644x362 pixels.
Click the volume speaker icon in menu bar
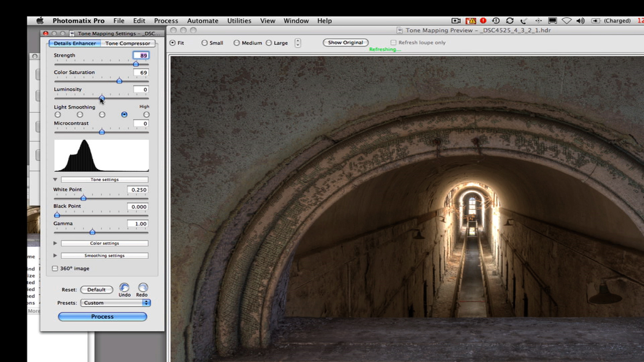tap(580, 21)
